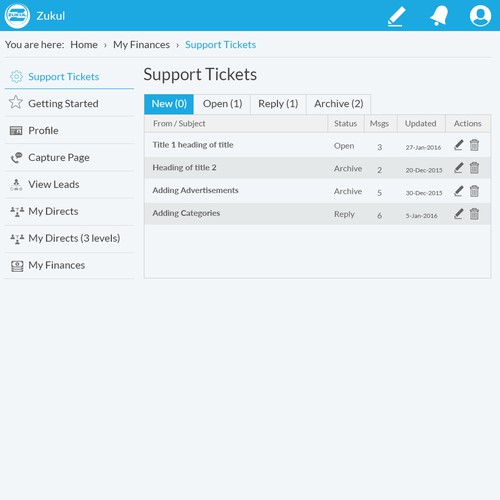Screen dimensions: 500x500
Task: Click the View Leads hierarchy icon
Action: pos(16,185)
